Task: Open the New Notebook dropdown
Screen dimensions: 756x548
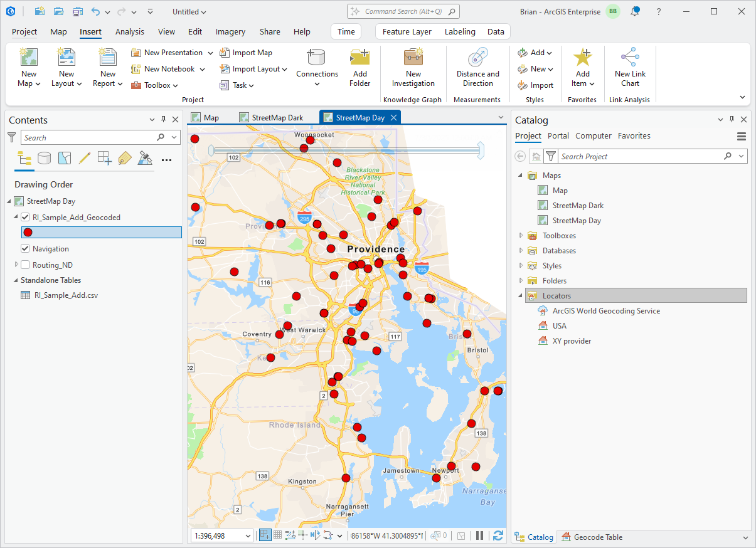Action: (201, 69)
